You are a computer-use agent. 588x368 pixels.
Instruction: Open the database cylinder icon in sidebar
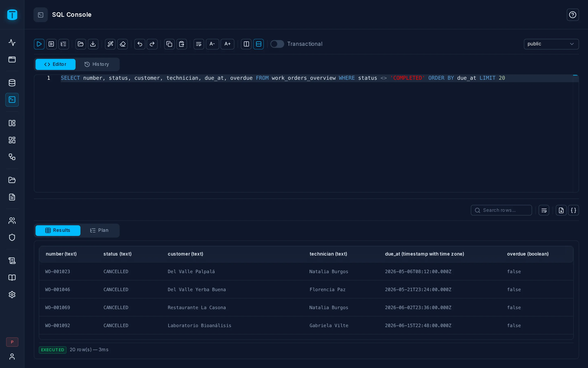tap(12, 83)
